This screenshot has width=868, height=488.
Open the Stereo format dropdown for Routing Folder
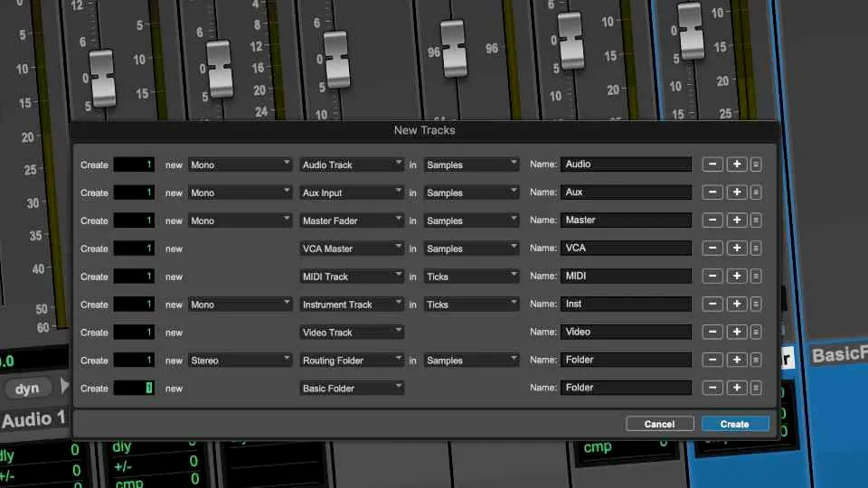pos(240,361)
